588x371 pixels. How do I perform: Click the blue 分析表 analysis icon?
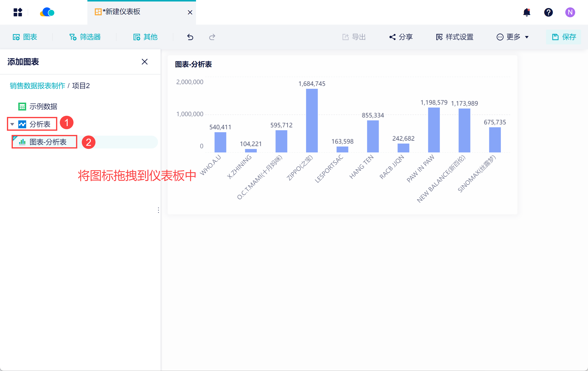[22, 124]
